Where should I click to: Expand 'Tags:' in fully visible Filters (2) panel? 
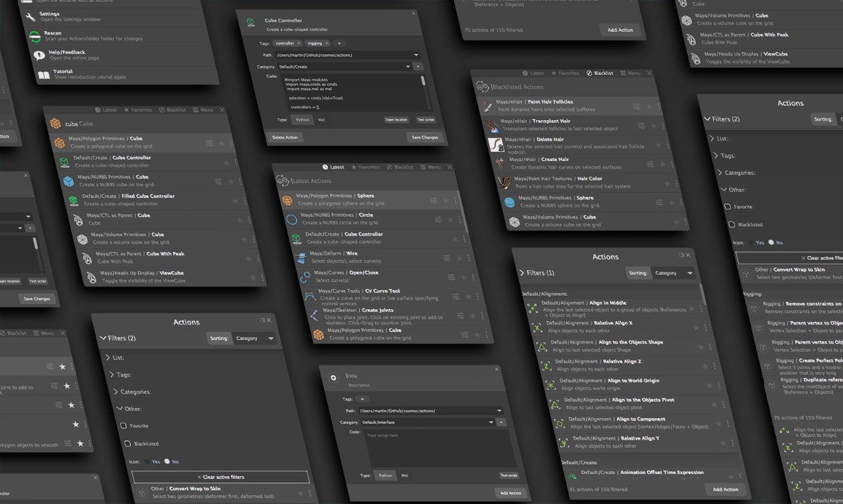[112, 375]
